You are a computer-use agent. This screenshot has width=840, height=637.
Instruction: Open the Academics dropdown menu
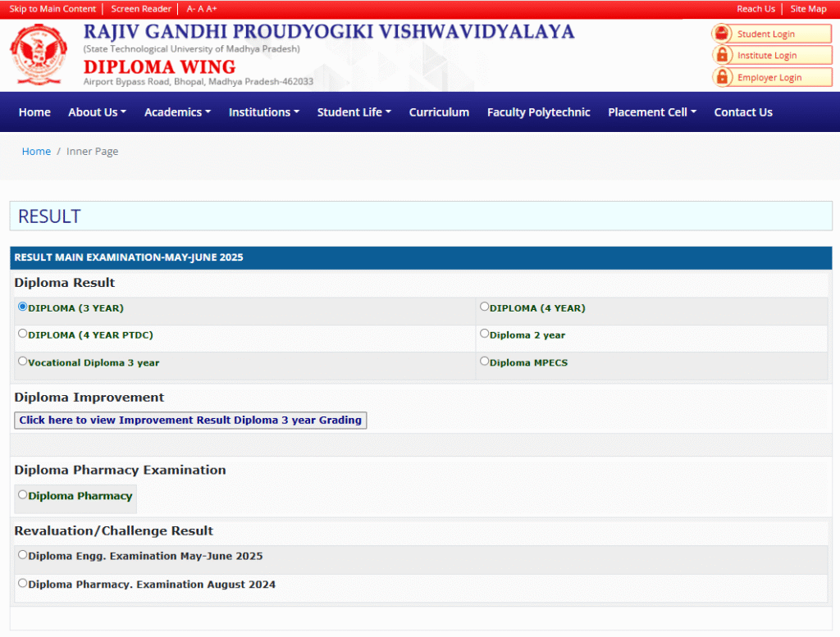coord(177,112)
